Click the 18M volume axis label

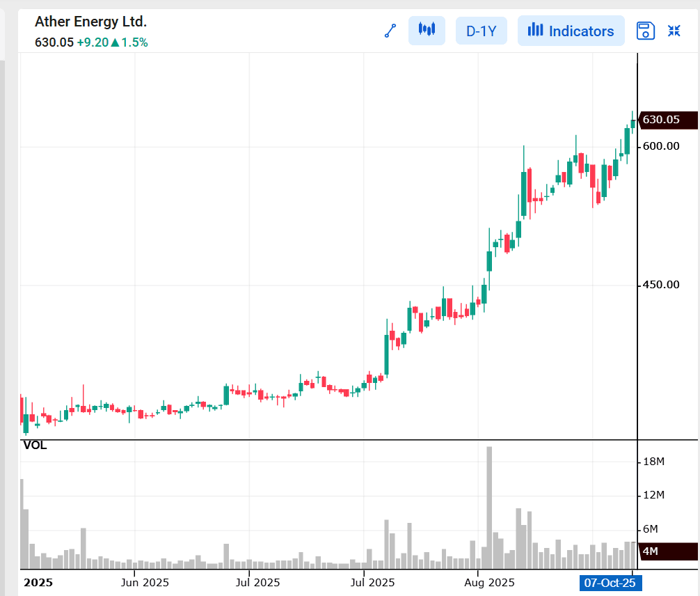[653, 462]
